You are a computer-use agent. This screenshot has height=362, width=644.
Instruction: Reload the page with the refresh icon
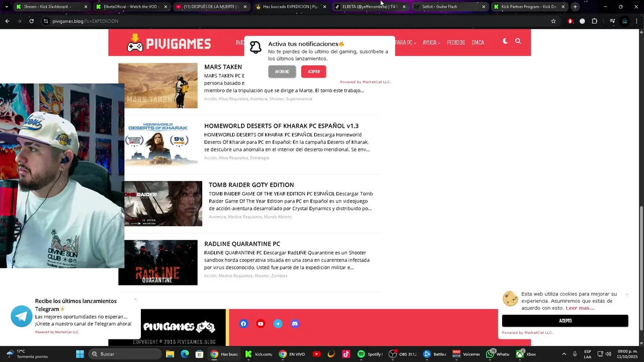pyautogui.click(x=31, y=21)
